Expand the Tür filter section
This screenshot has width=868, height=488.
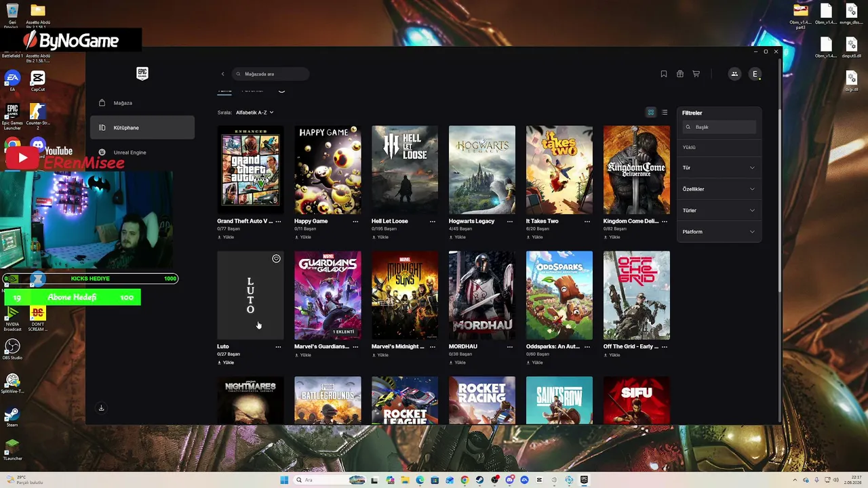point(719,167)
